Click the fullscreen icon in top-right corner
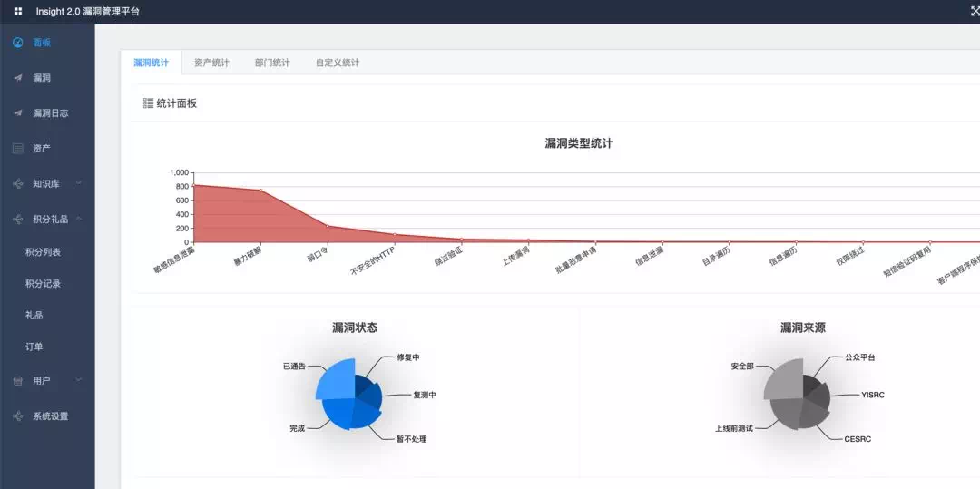 point(975,12)
